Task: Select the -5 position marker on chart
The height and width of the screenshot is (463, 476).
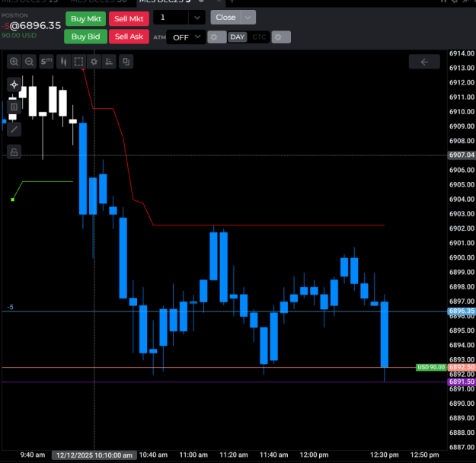Action: pos(11,307)
